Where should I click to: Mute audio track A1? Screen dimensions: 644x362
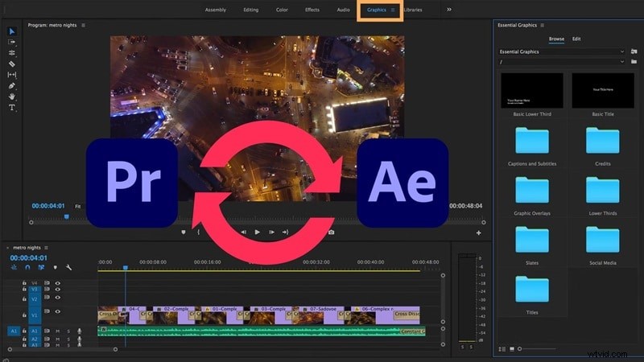[x=57, y=331]
